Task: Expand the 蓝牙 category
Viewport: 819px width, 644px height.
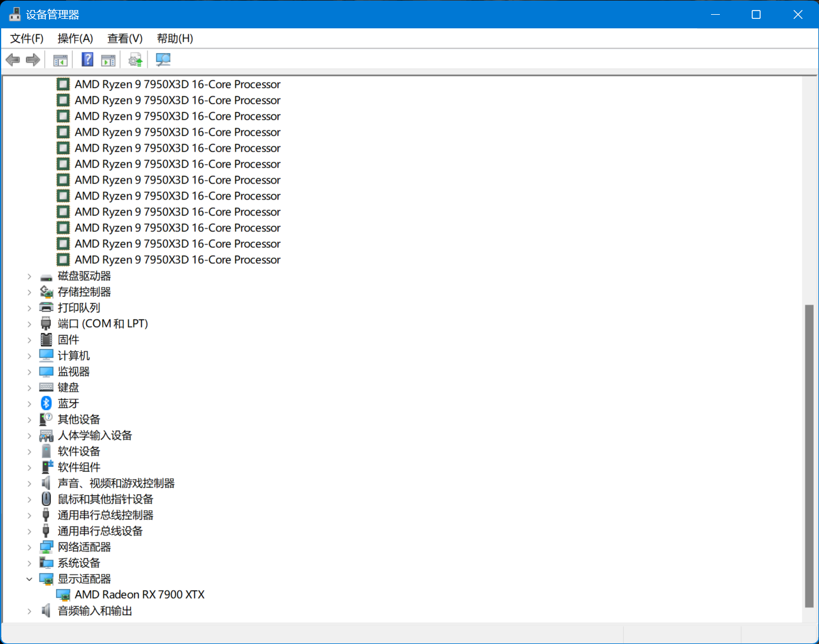Action: click(29, 404)
